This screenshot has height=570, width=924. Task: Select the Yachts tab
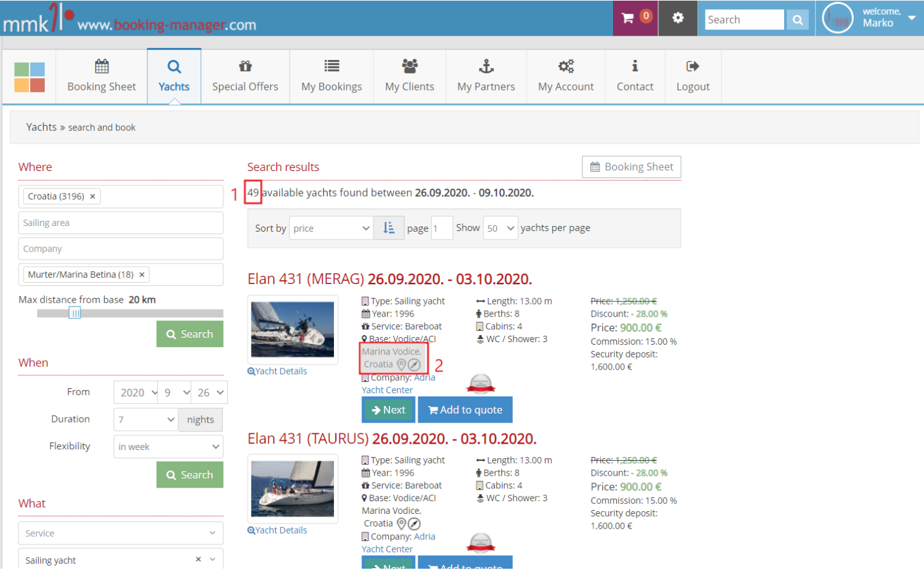coord(174,76)
